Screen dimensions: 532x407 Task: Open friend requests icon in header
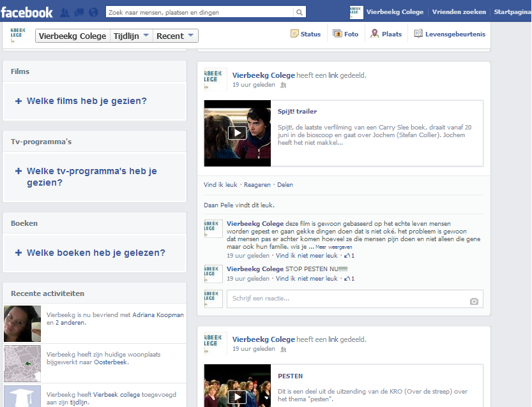coord(65,13)
